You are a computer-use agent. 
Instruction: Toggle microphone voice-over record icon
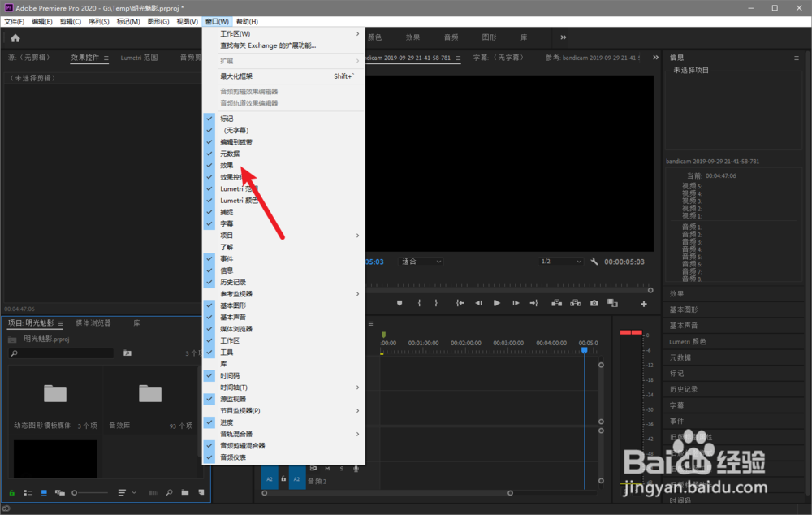click(356, 469)
